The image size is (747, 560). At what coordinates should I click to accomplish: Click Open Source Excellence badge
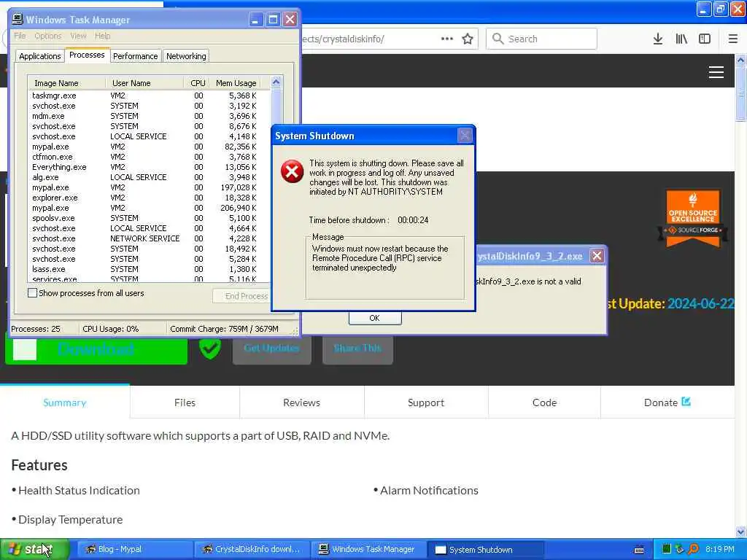[693, 219]
